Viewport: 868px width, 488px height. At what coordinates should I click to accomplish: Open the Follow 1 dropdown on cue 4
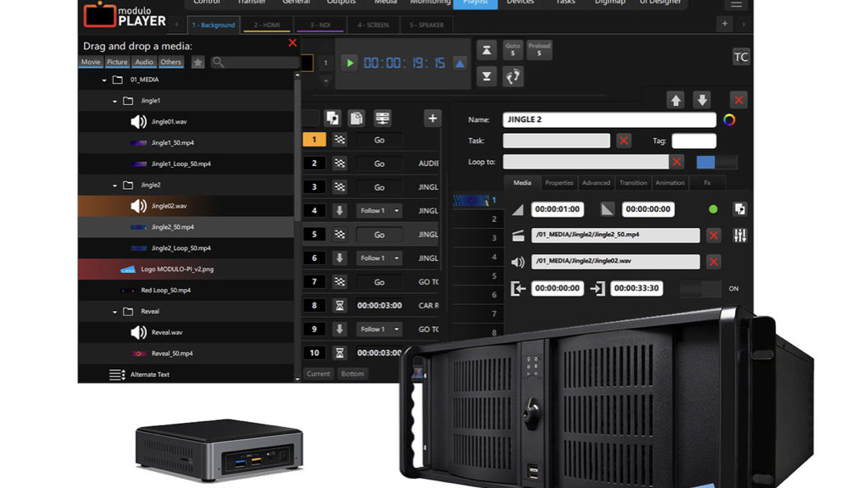click(379, 211)
